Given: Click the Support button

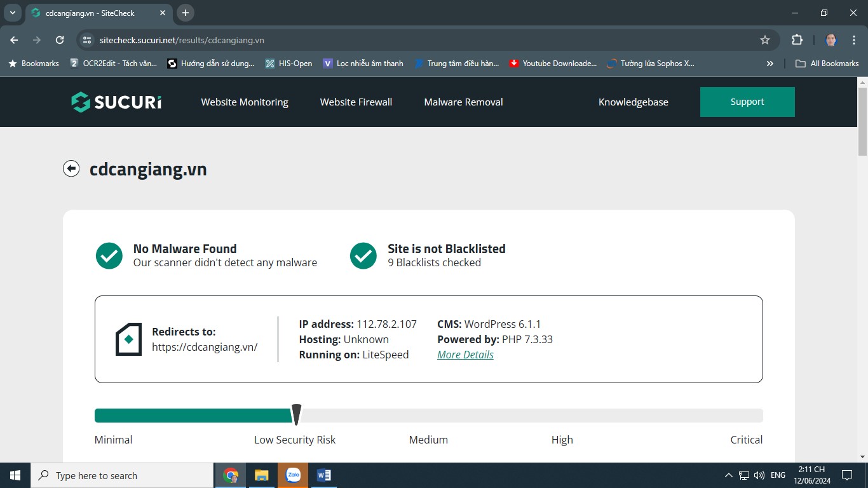Looking at the screenshot, I should tap(747, 102).
